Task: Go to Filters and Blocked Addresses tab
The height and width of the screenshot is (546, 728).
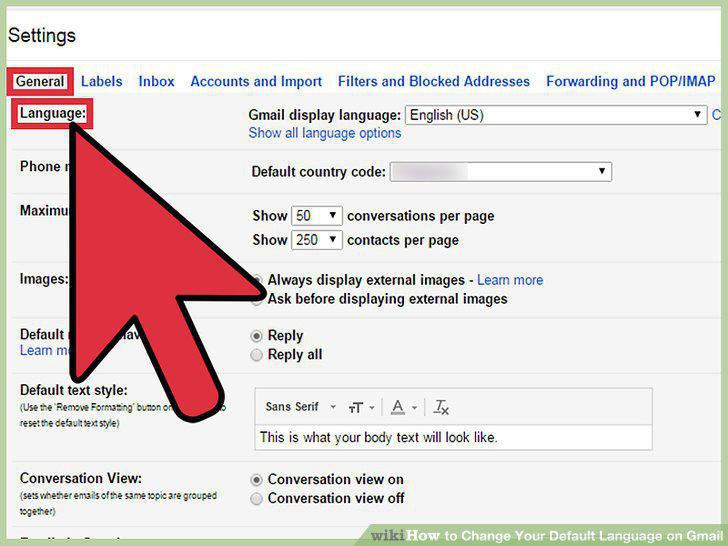Action: [434, 81]
